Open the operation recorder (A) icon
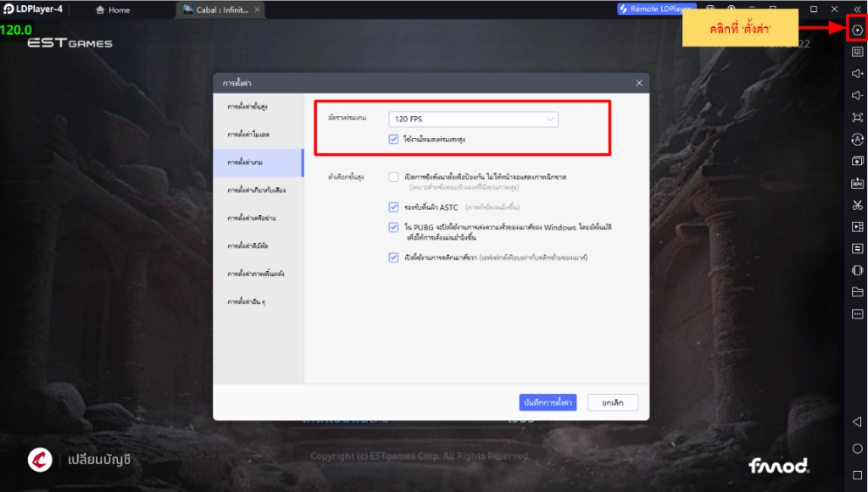 pos(857,140)
